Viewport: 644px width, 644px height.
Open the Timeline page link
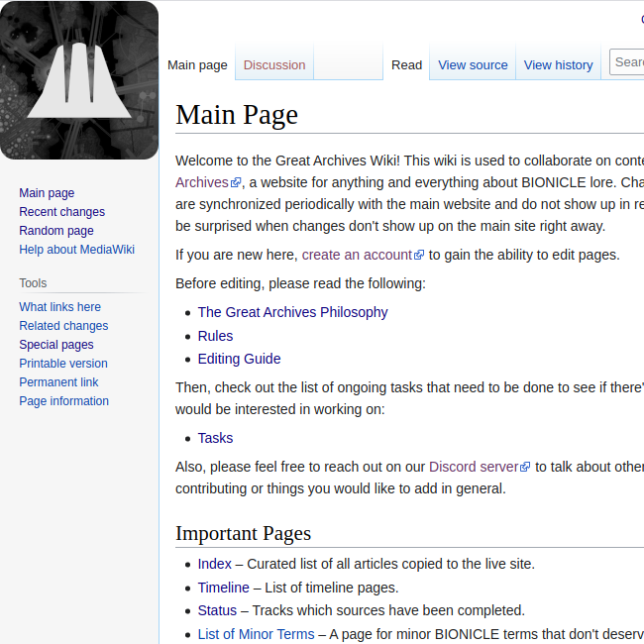click(224, 588)
